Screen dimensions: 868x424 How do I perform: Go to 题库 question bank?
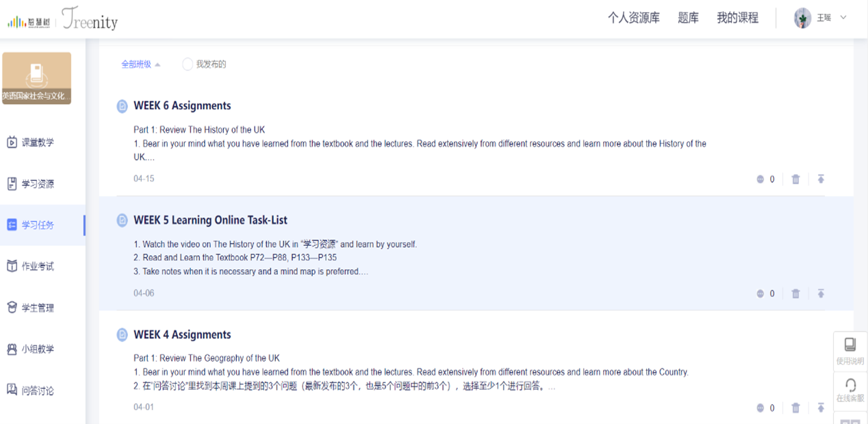688,18
